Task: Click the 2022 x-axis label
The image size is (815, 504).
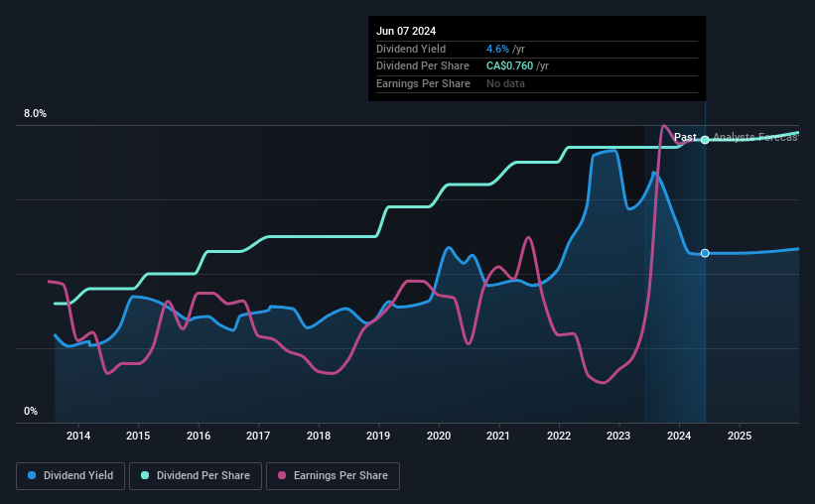Action: (559, 436)
